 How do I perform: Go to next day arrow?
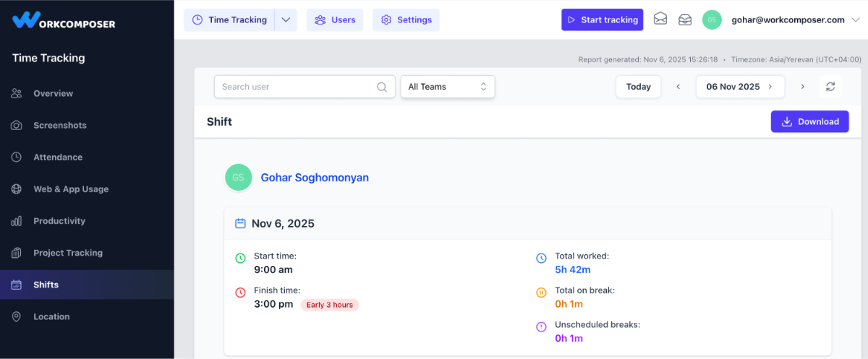[x=802, y=87]
